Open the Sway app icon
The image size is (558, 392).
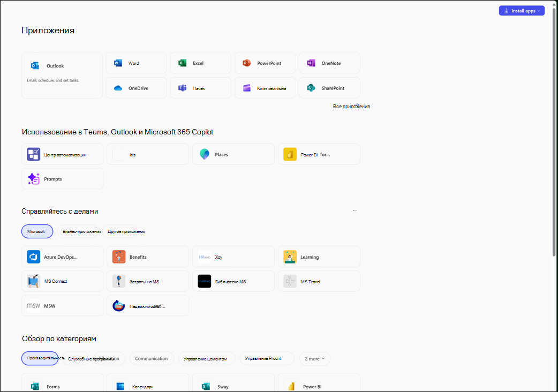pos(206,386)
